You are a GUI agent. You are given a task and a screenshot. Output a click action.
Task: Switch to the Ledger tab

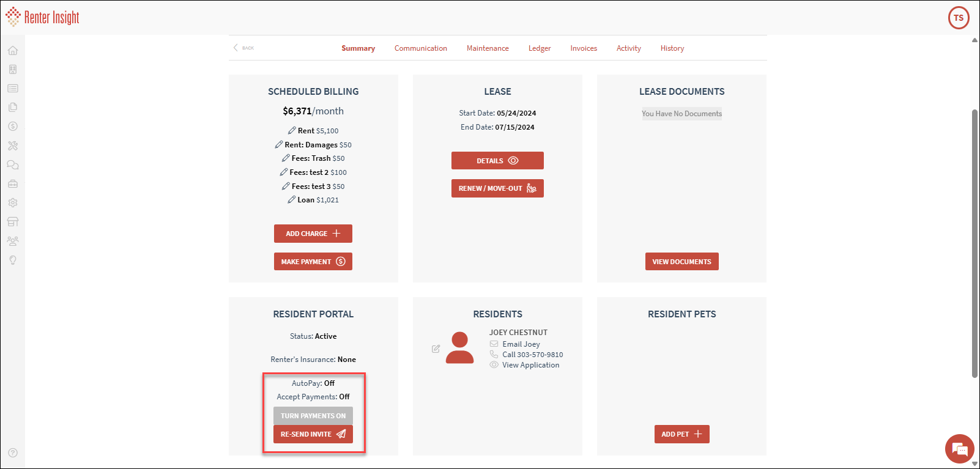[x=539, y=48]
